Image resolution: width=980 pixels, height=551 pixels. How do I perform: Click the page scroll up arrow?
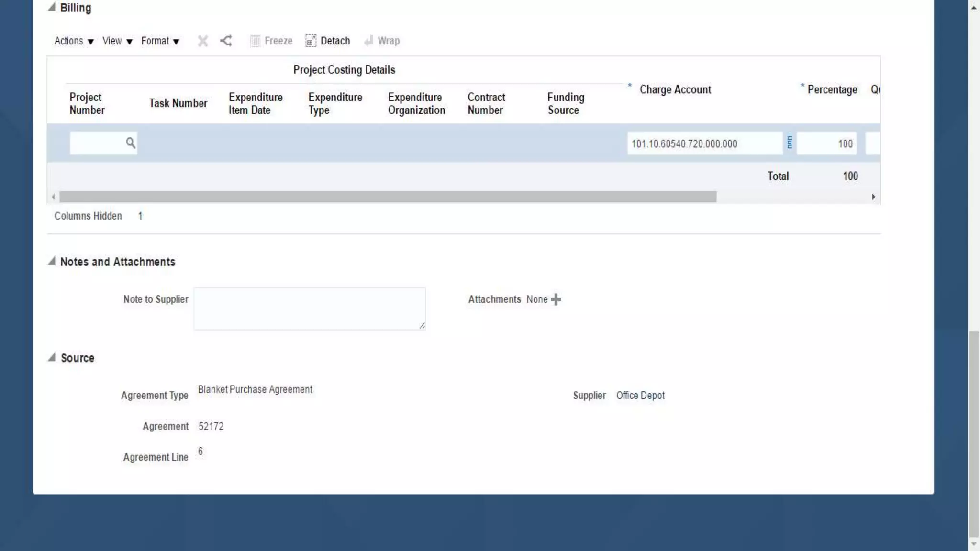pos(974,8)
